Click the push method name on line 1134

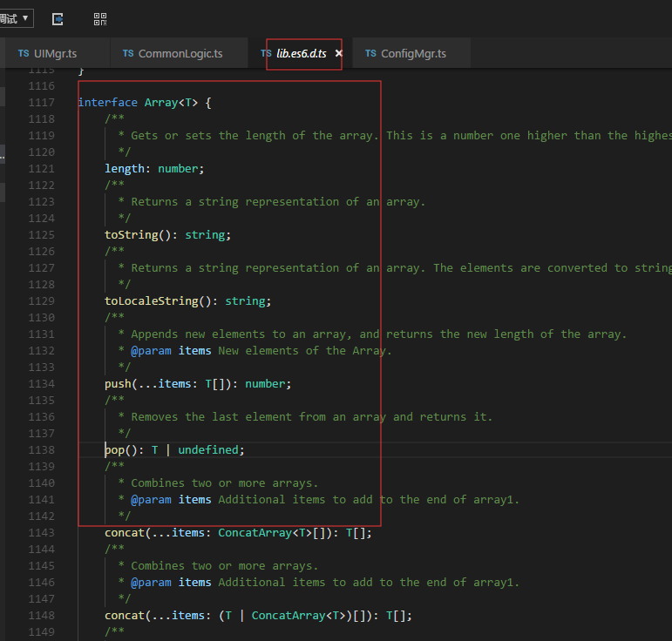pyautogui.click(x=118, y=384)
